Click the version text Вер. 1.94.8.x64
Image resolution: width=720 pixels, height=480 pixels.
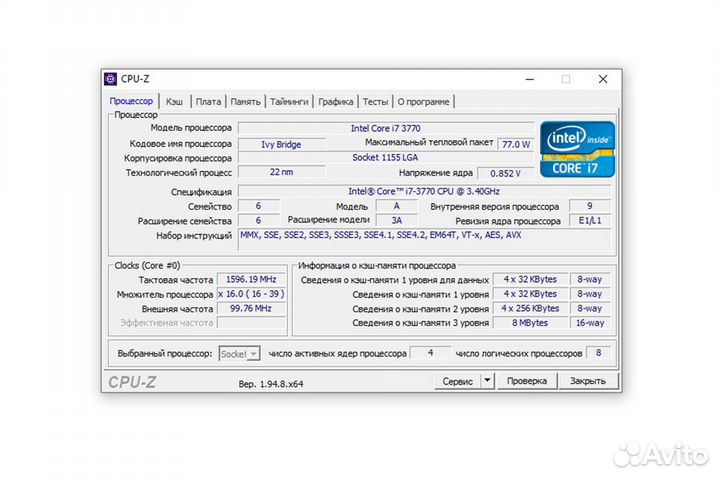271,384
